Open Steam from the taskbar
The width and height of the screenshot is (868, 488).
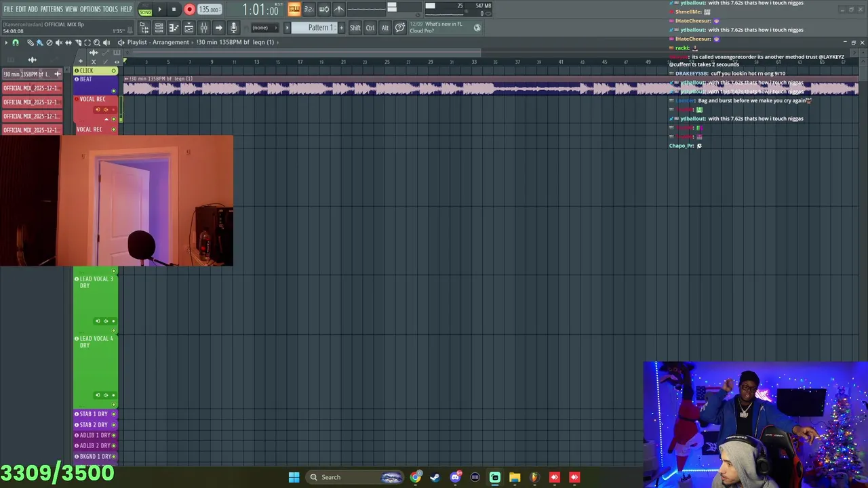(435, 477)
